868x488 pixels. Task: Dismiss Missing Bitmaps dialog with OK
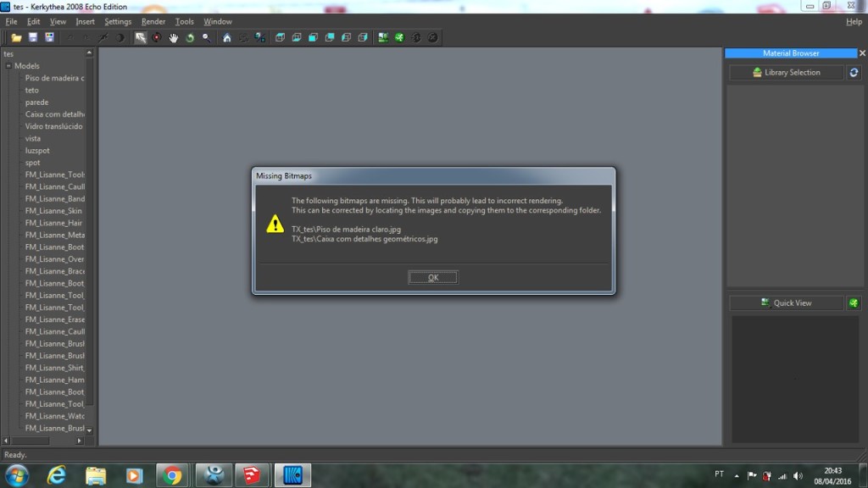[433, 277]
